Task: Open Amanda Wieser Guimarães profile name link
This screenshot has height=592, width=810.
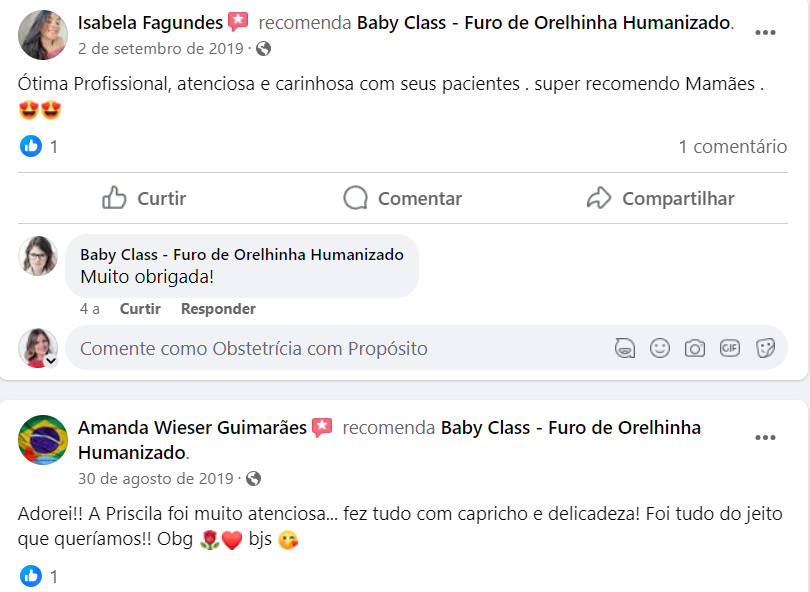Action: [192, 428]
